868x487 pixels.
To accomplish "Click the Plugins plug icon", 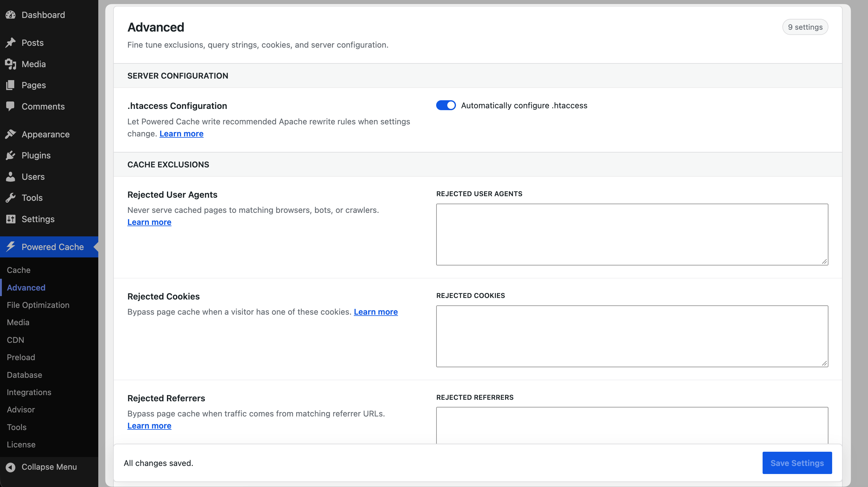I will tap(11, 155).
